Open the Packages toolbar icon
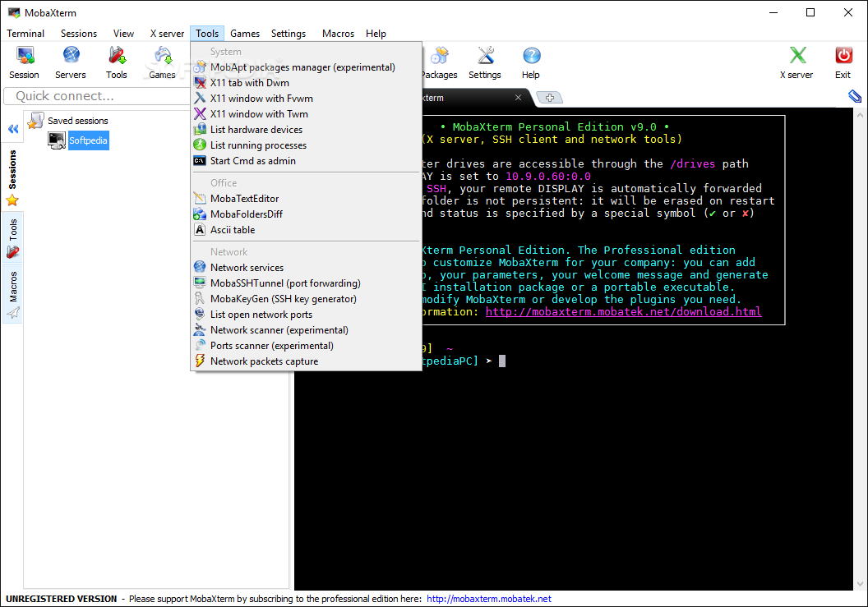 point(440,62)
